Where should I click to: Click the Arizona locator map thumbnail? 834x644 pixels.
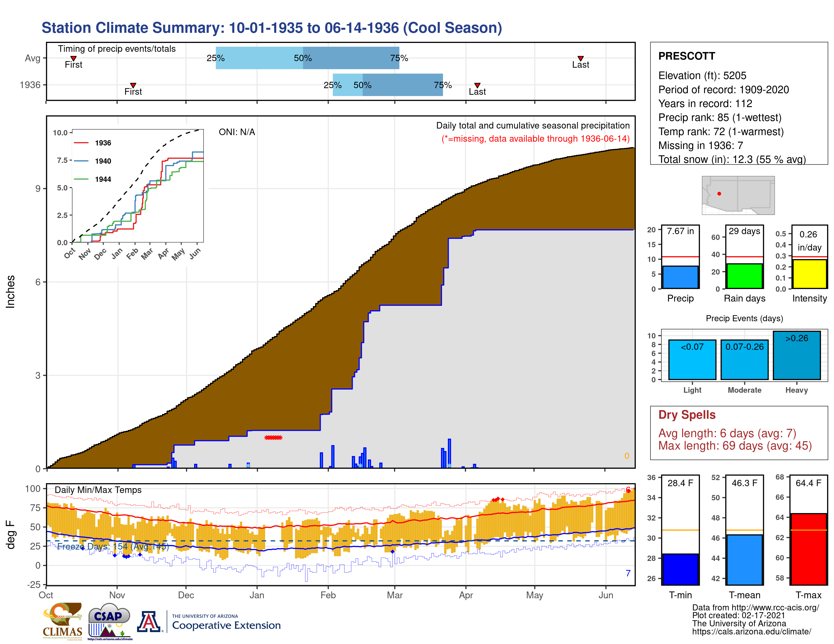click(x=738, y=195)
